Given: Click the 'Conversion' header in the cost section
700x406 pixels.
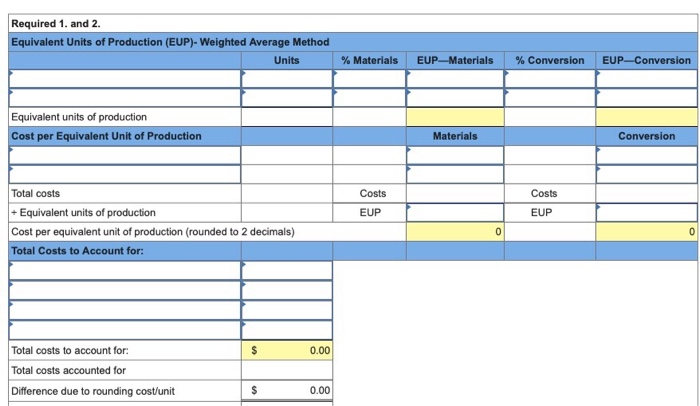Looking at the screenshot, I should pos(646,136).
